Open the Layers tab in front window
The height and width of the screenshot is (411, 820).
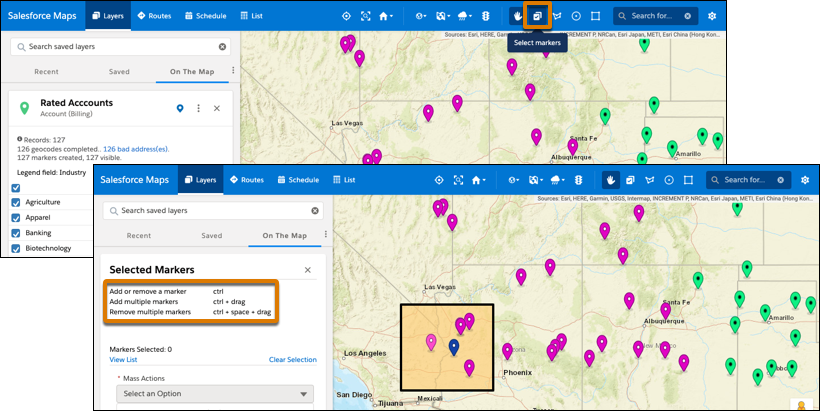[x=201, y=180]
